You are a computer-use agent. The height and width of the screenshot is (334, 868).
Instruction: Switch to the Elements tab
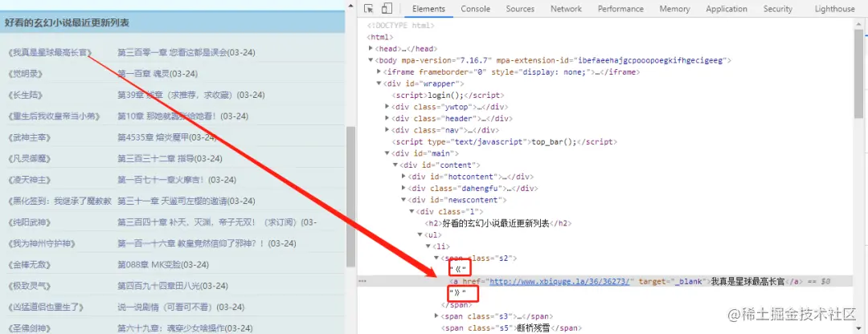(x=428, y=9)
